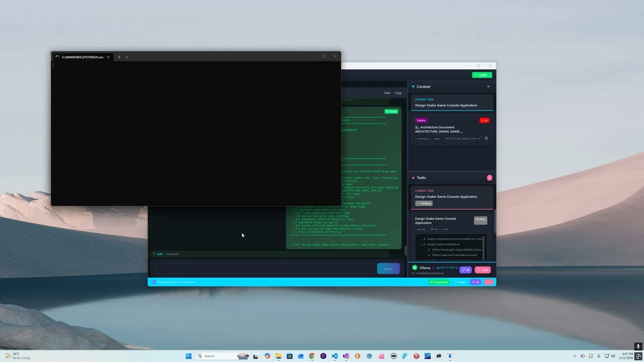Image resolution: width=644 pixels, height=362 pixels.
Task: Click the 'architect' tag on task card
Action: pos(421,229)
